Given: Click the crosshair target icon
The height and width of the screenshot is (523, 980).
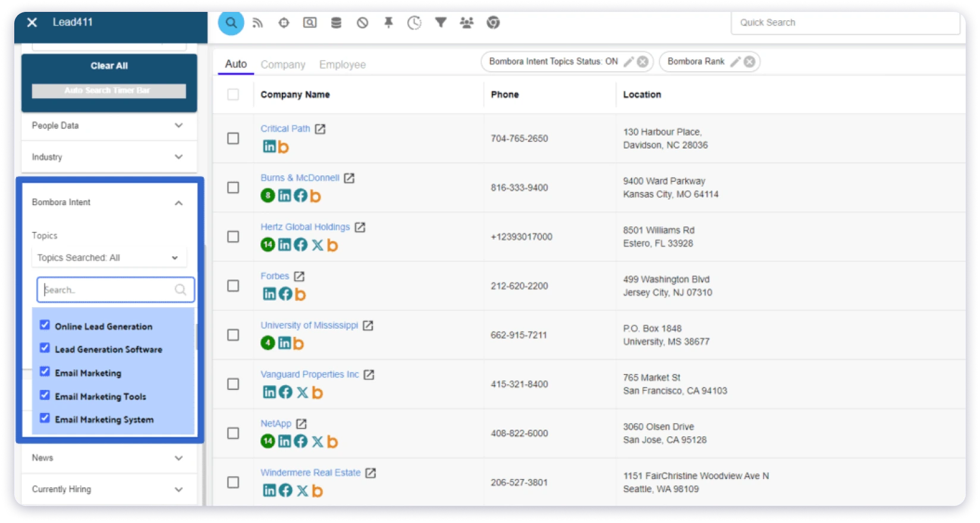Looking at the screenshot, I should click(284, 23).
